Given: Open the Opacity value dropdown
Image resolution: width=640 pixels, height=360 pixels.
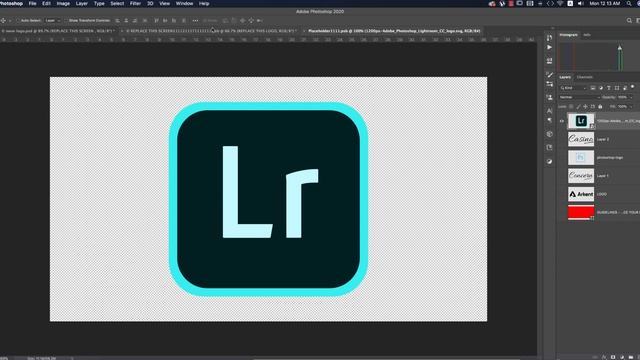Looking at the screenshot, I should click(x=631, y=97).
